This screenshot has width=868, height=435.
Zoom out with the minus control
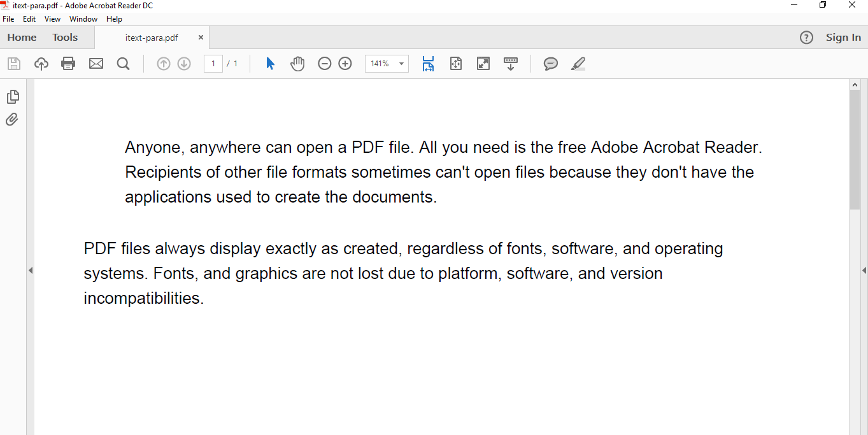(325, 63)
